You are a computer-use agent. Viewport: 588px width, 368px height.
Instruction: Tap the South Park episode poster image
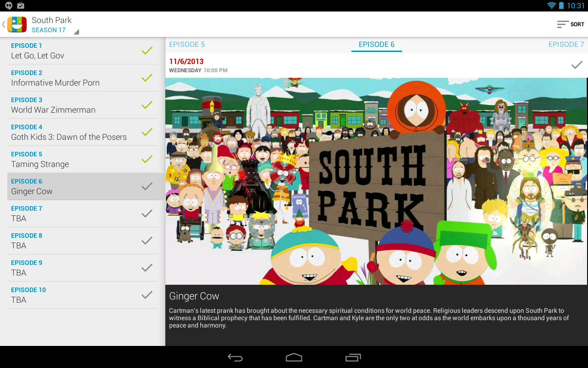click(377, 181)
